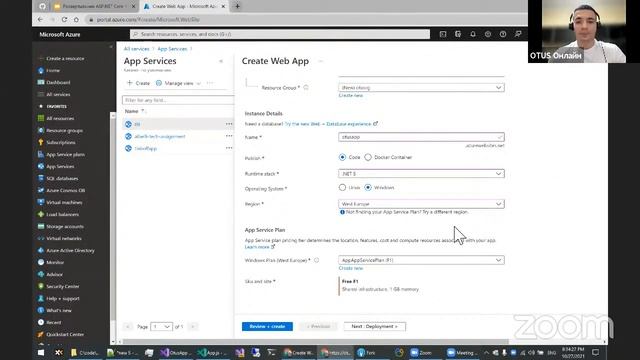Open the feedback icon in header
This screenshot has height=360, width=640.
[518, 34]
